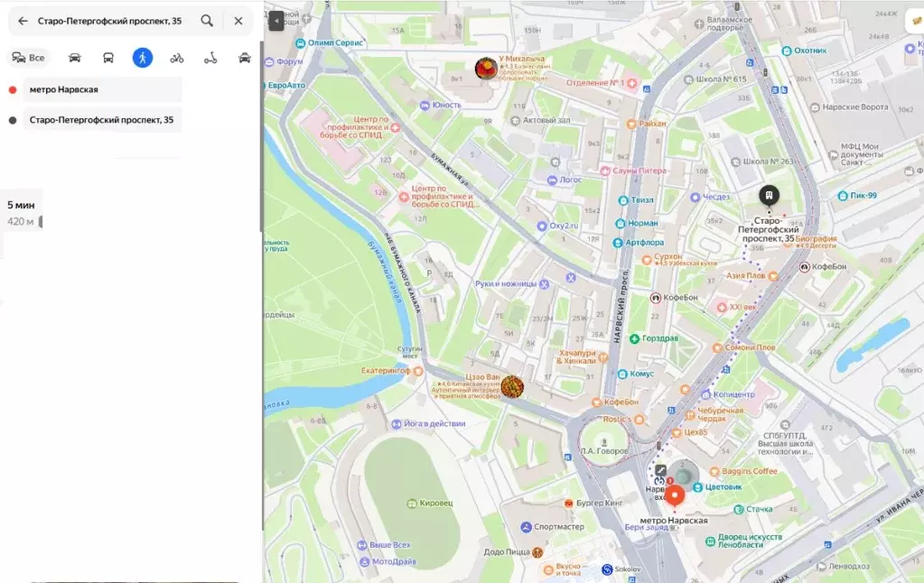Open search using the magnifier icon
Viewport: 924px width, 583px height.
click(x=206, y=20)
